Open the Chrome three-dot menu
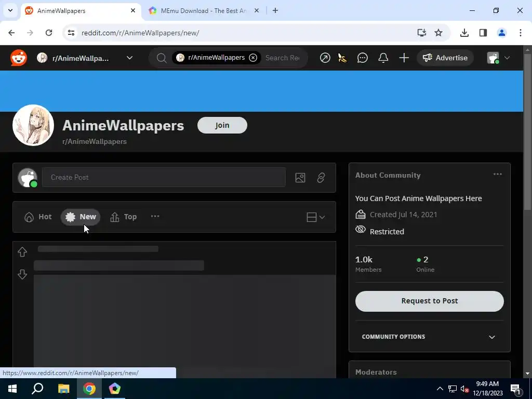Screen dimensions: 532x399 [x=520, y=33]
